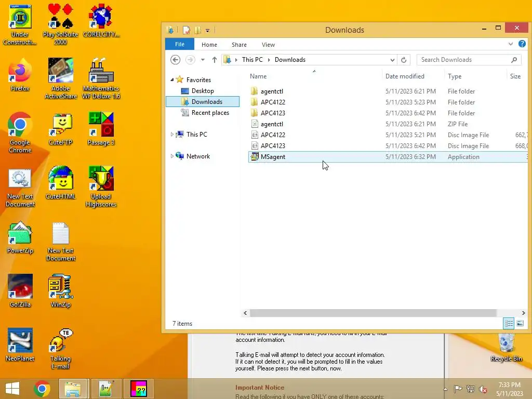
Task: Go back in Explorer
Action: coord(175,60)
